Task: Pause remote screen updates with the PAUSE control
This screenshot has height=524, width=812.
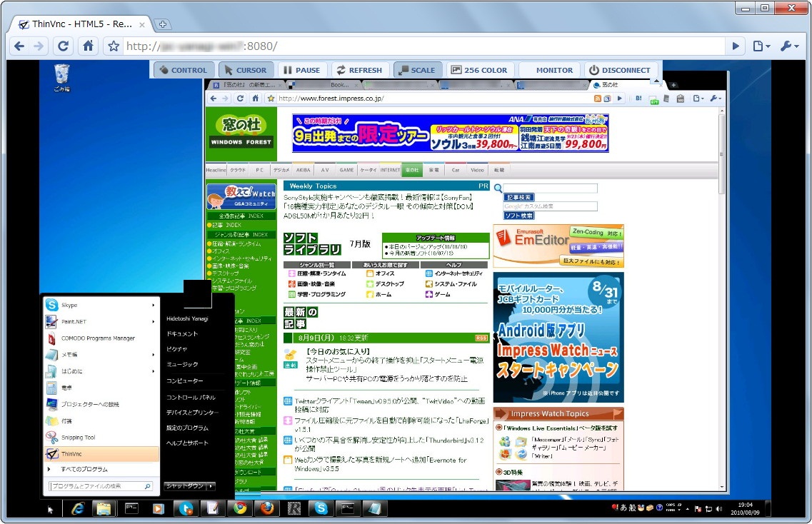Action: tap(302, 69)
